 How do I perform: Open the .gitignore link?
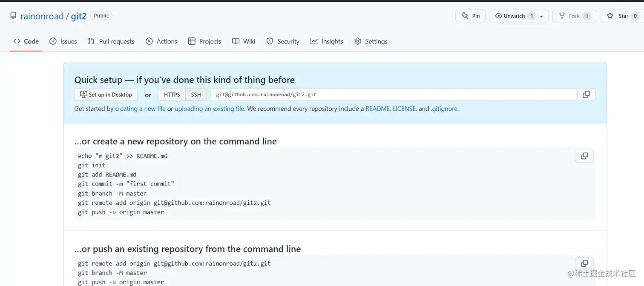pos(444,109)
